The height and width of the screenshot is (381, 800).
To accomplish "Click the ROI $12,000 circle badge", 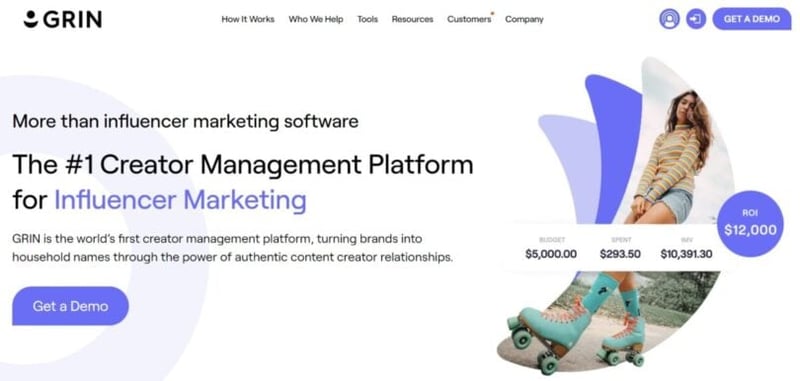I will point(750,223).
